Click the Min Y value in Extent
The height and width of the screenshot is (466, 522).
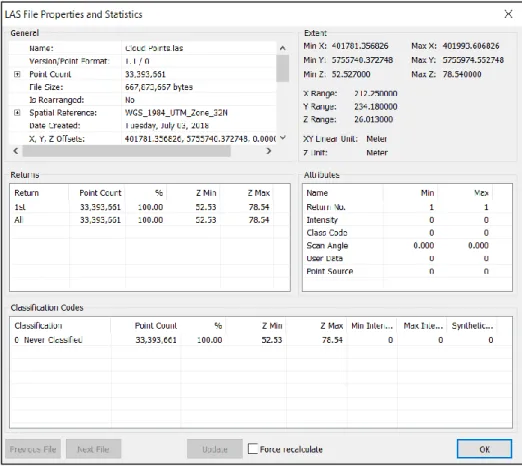[362, 60]
